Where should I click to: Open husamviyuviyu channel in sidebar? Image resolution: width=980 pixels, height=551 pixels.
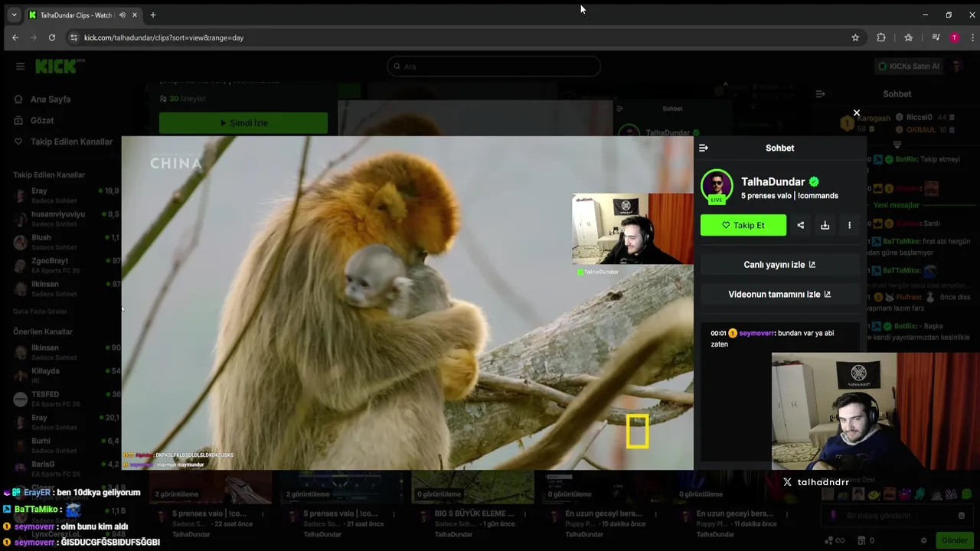coord(67,219)
